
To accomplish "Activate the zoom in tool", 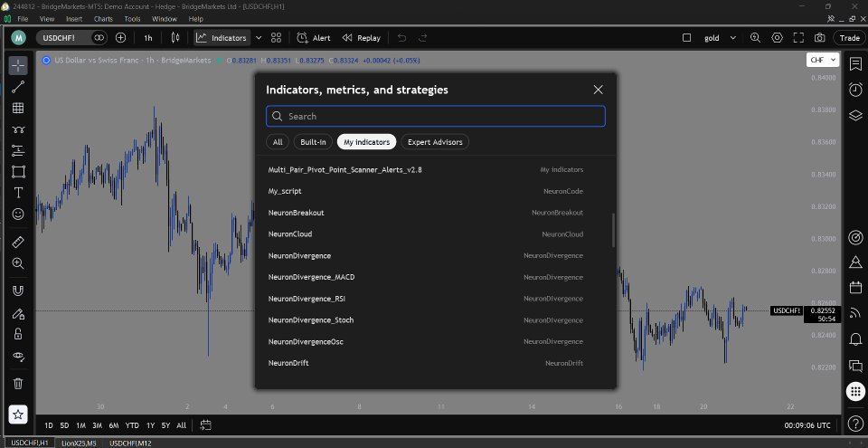I will coord(18,263).
